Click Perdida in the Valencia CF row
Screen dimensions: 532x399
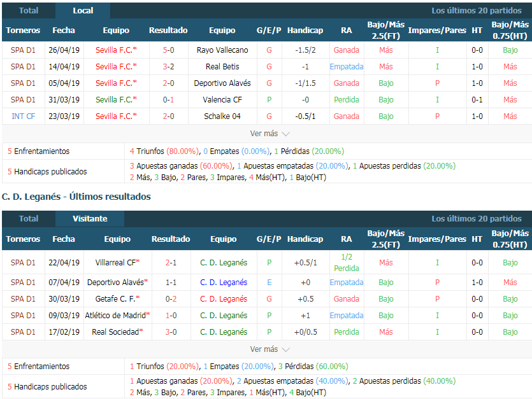tap(347, 100)
